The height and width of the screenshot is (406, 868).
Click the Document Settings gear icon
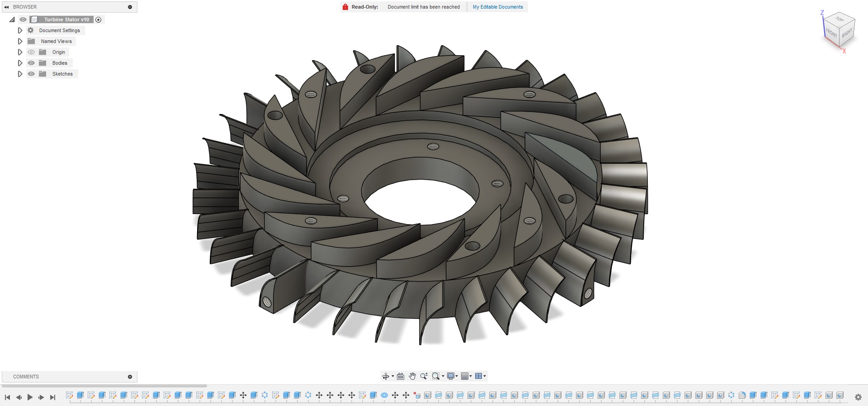31,30
